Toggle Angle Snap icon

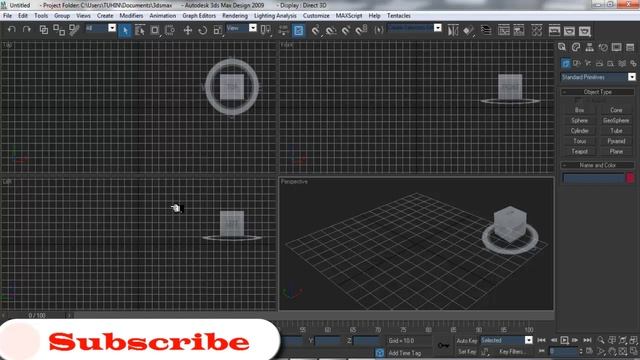click(331, 30)
